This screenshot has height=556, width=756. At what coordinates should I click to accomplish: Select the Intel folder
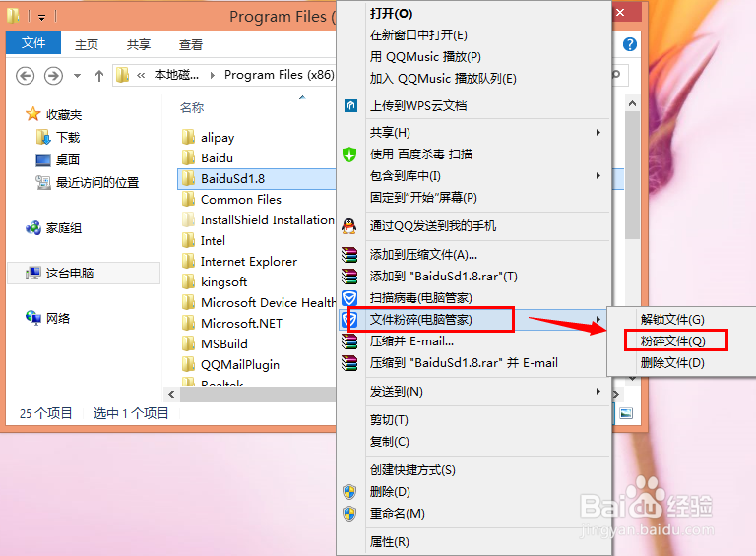click(x=213, y=240)
